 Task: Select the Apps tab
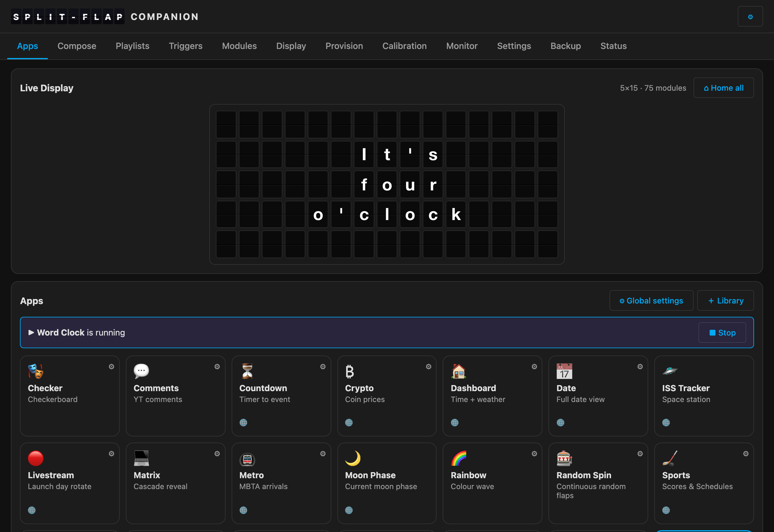[27, 46]
